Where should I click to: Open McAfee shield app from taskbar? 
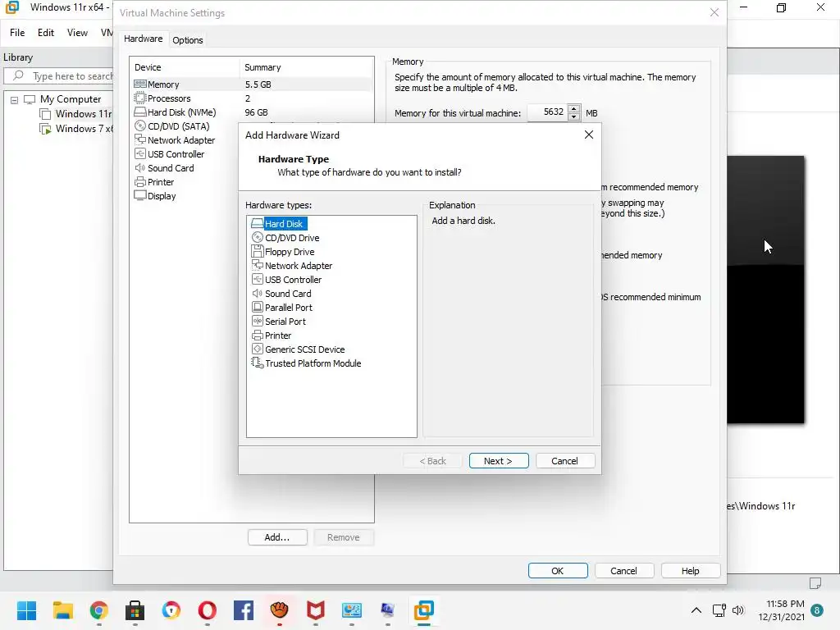pyautogui.click(x=316, y=610)
